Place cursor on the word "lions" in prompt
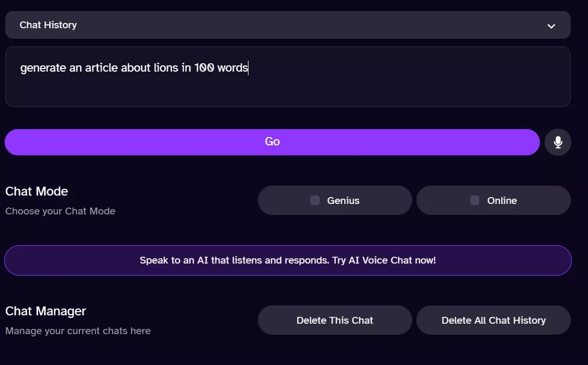Viewport: 588px width, 365px height. [x=166, y=67]
